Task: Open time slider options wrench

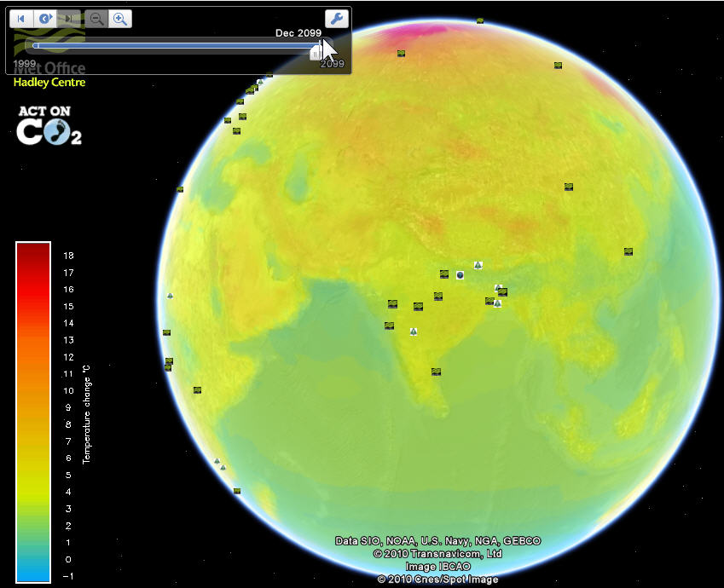Action: coord(336,19)
